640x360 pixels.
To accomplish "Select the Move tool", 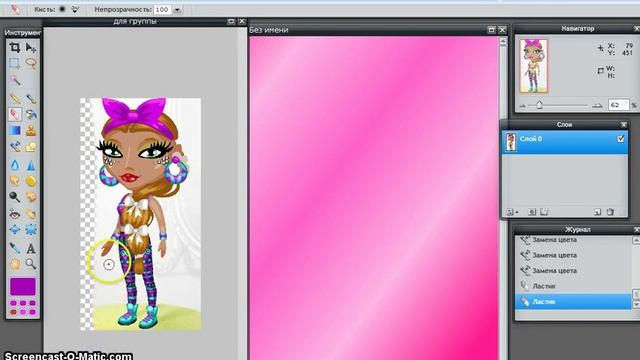I will [31, 48].
